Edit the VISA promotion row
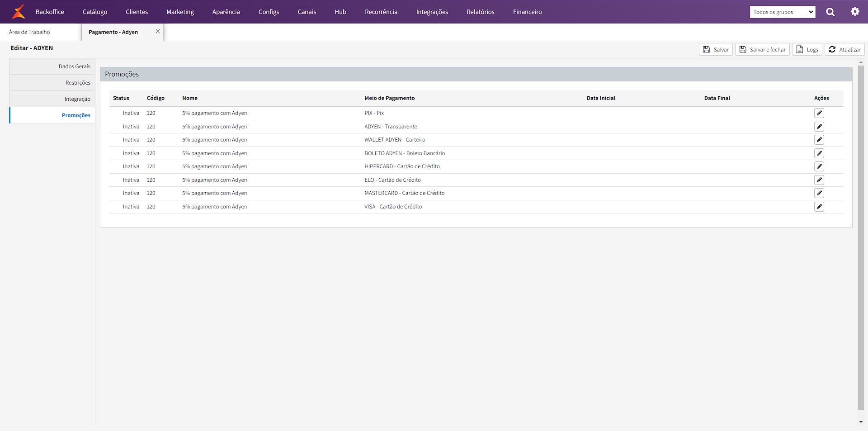This screenshot has height=431, width=868. click(819, 207)
